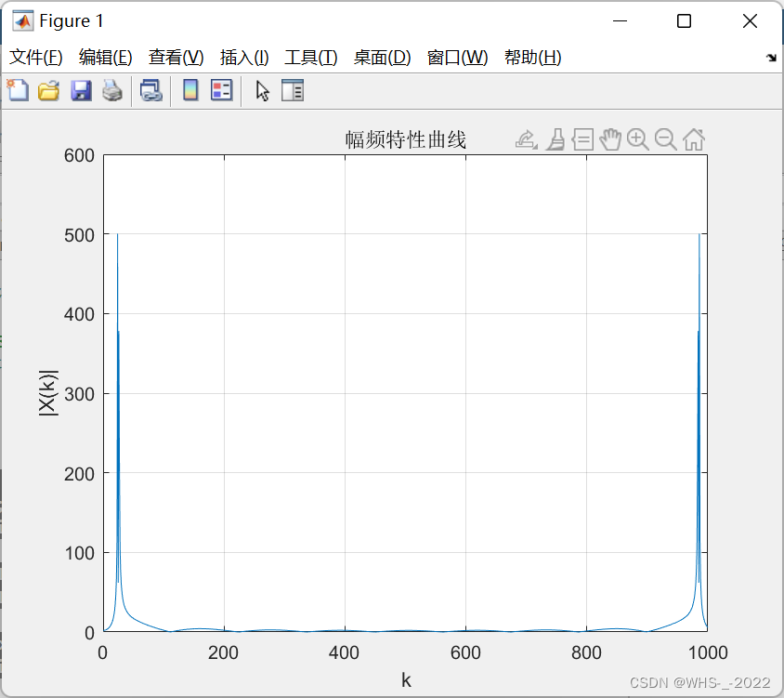Viewport: 784px width, 698px height.
Task: Minimize the Figure 1 window
Action: click(x=620, y=21)
